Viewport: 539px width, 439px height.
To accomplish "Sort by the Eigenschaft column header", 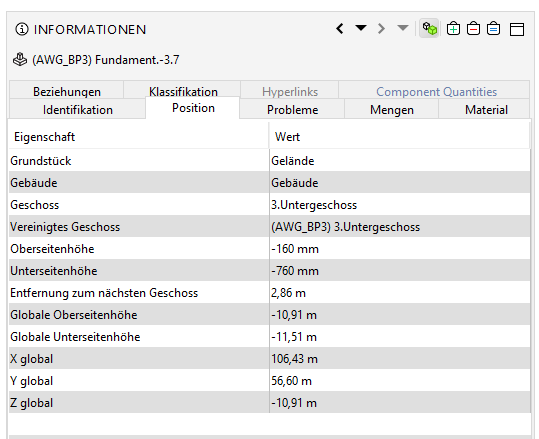I will click(x=139, y=136).
